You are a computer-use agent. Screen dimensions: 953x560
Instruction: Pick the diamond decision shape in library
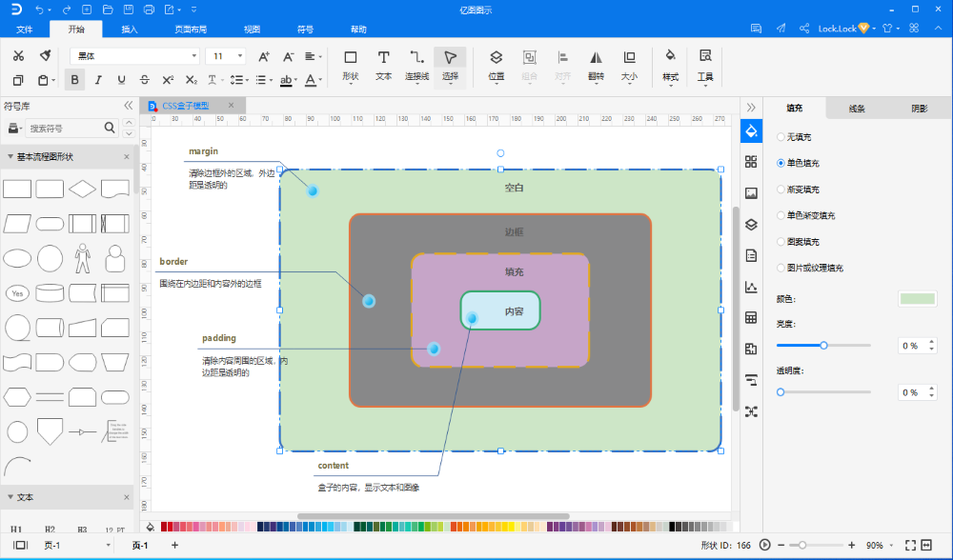click(82, 189)
